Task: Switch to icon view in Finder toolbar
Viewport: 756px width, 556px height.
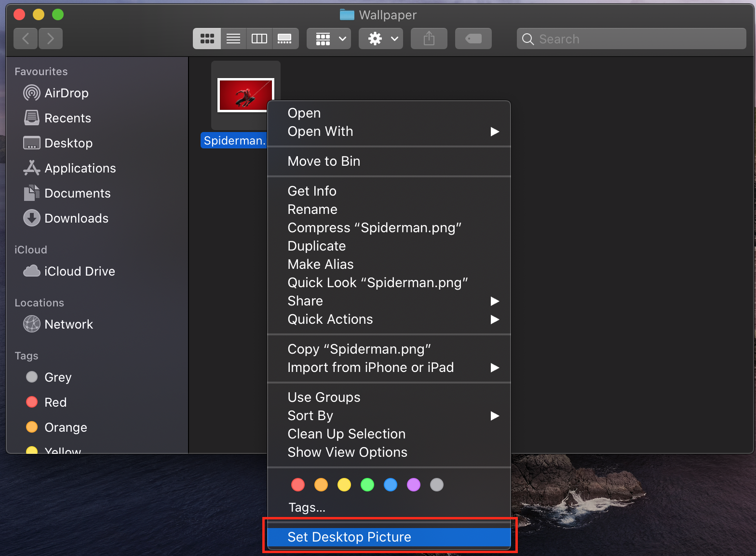Action: pos(207,39)
